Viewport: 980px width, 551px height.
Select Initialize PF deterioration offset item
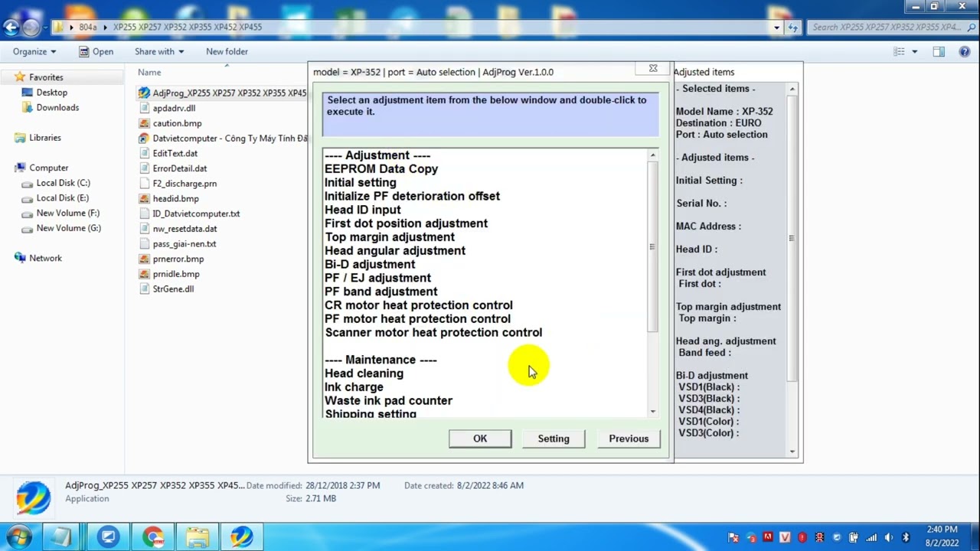(412, 196)
